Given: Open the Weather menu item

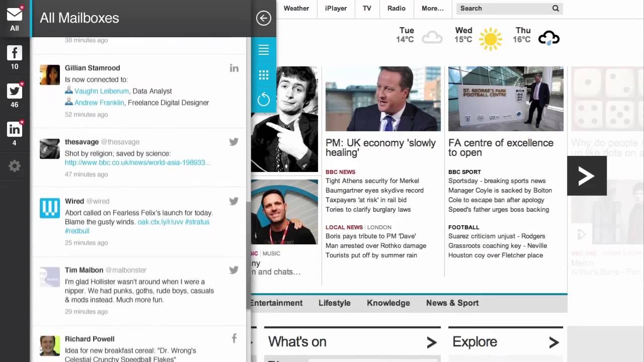Looking at the screenshot, I should (x=296, y=8).
